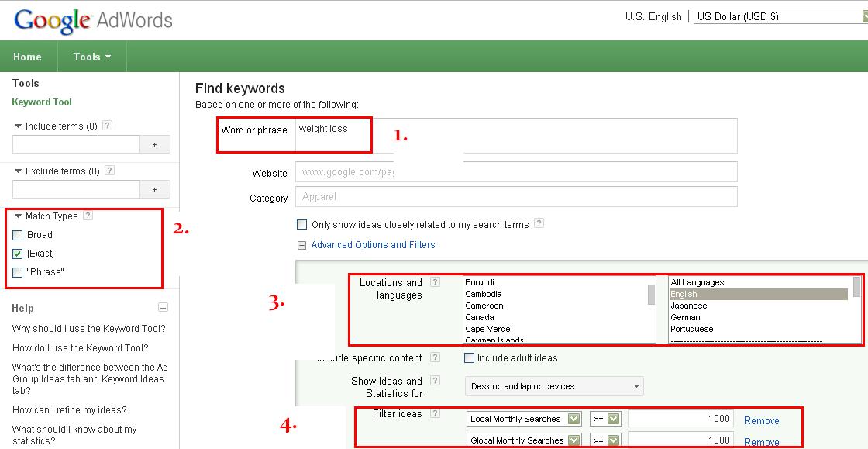Click plus button for Exclude terms

[x=155, y=189]
